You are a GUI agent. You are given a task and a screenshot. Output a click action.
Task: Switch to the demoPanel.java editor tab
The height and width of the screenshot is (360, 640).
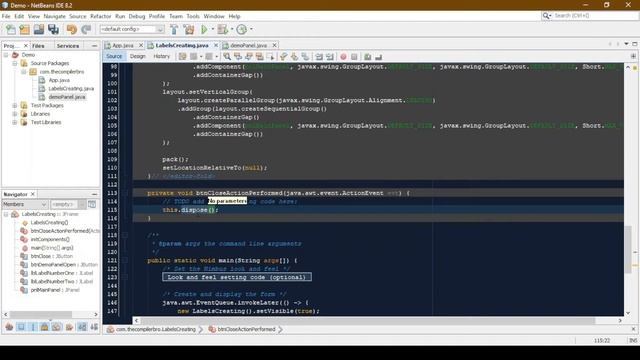pos(248,45)
